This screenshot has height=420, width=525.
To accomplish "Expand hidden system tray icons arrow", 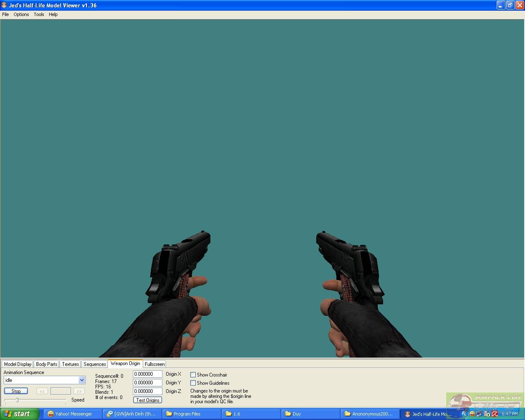I will click(464, 414).
